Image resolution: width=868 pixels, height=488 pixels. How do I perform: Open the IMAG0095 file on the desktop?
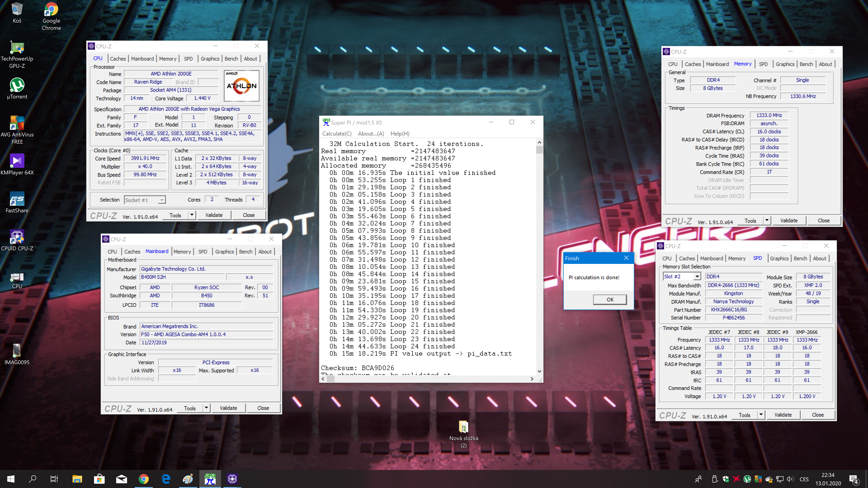17,354
